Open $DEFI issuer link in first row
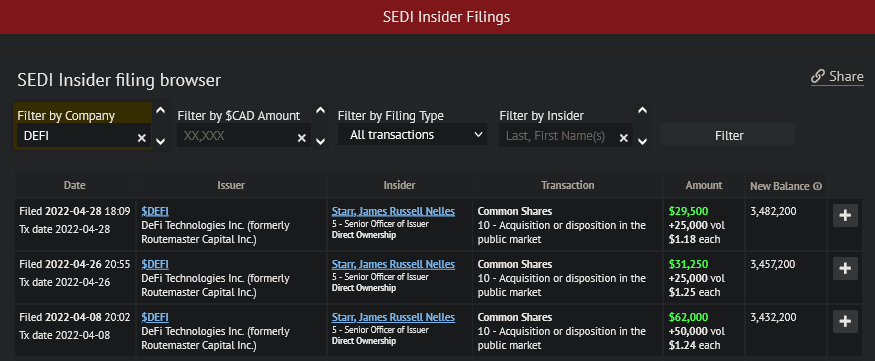The width and height of the screenshot is (875, 361). point(155,211)
